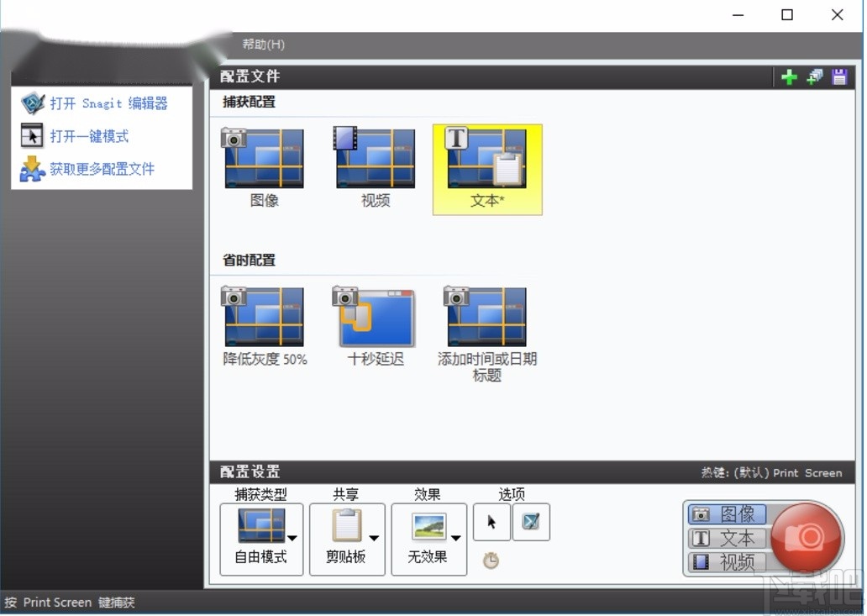Choose the 降低灰度 50% profile
The height and width of the screenshot is (616, 867).
[265, 327]
